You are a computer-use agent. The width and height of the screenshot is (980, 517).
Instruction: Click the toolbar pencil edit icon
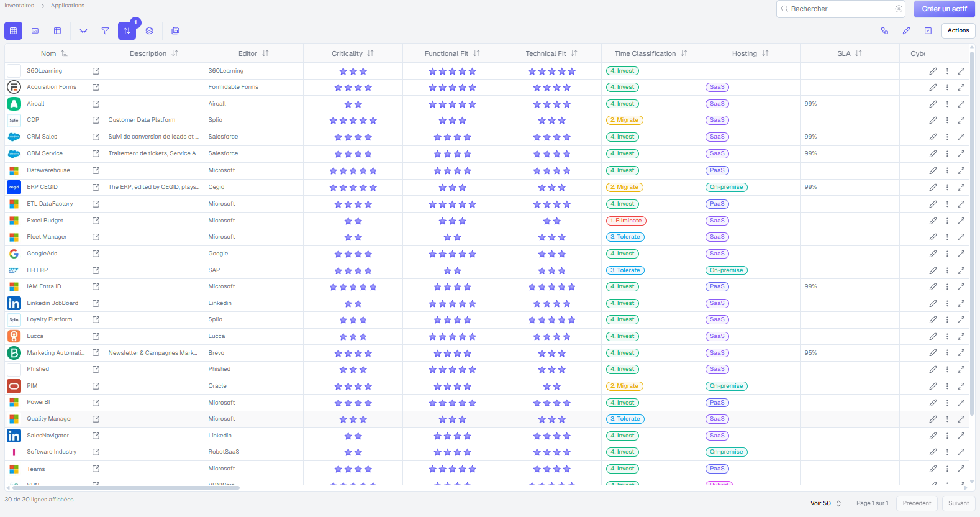(906, 30)
